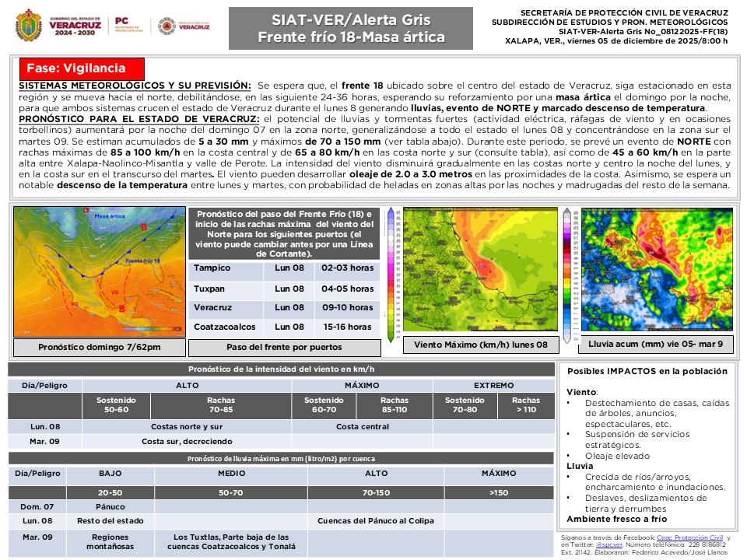Click the Paso del frente por puertos caption
Screen dimensions: 747x560
click(x=284, y=347)
